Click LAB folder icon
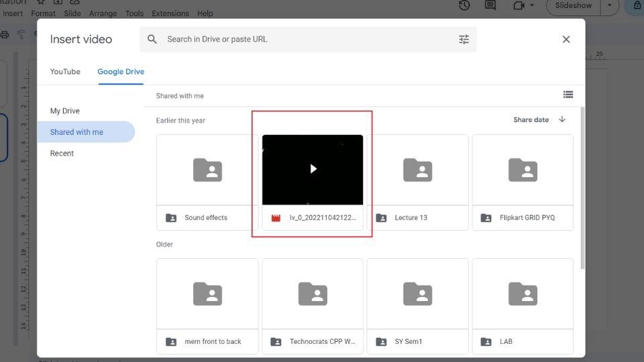Screen dimensions: 644x362 [x=523, y=294]
